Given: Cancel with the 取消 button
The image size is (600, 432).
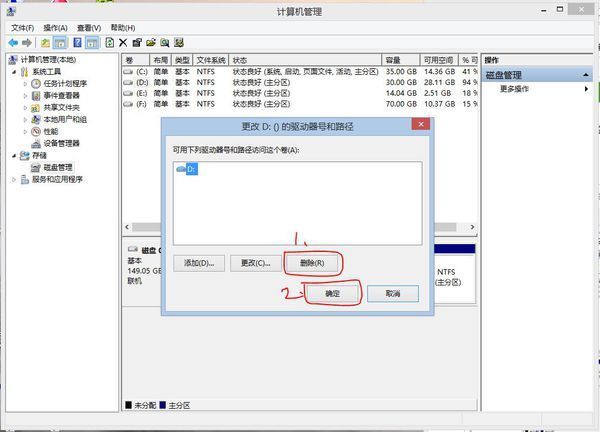Looking at the screenshot, I should (x=393, y=293).
